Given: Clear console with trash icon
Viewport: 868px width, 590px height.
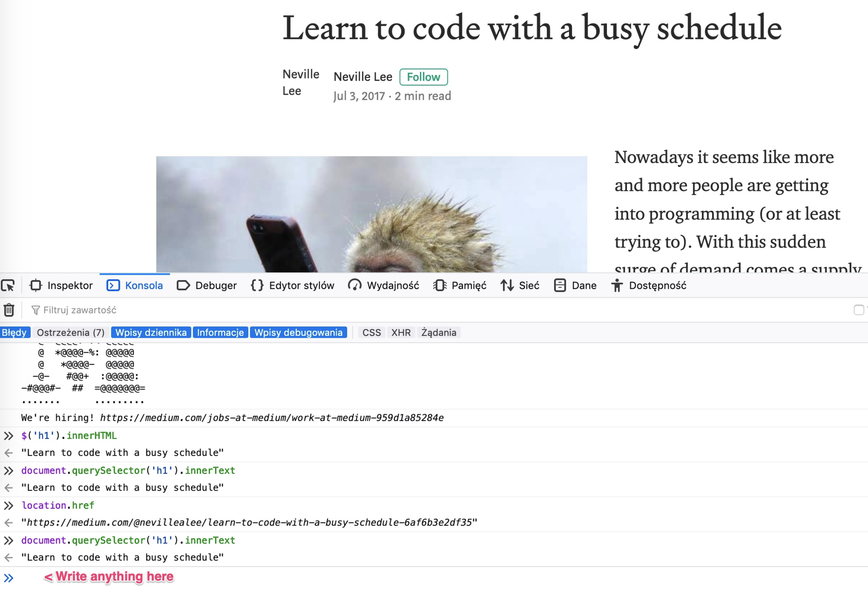Looking at the screenshot, I should pyautogui.click(x=9, y=310).
